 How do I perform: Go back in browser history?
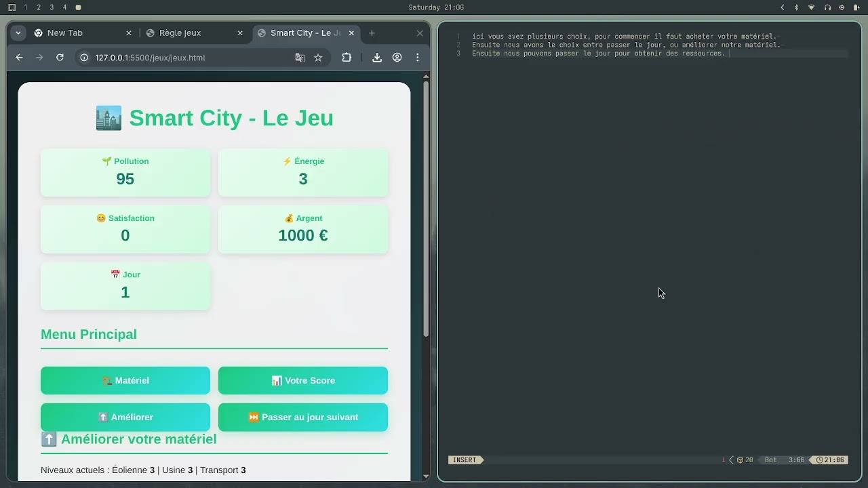point(19,58)
